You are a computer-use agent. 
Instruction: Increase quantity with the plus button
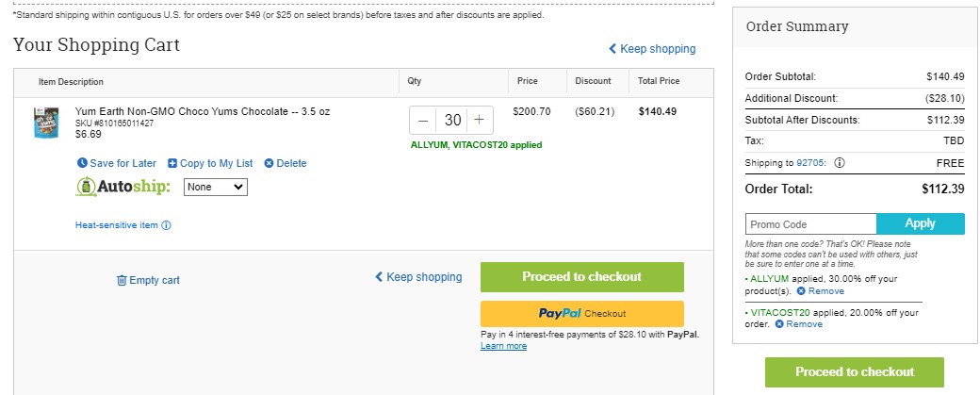point(479,120)
